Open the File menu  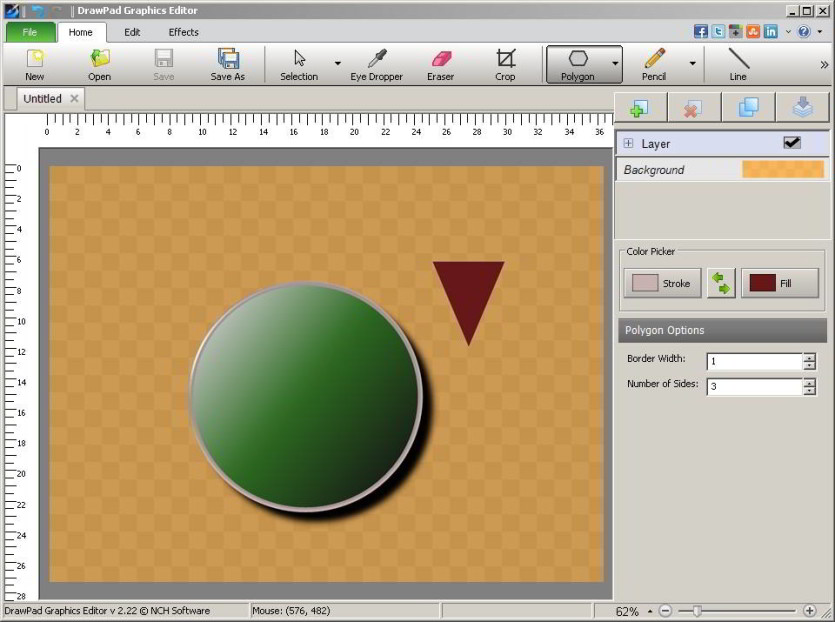[30, 32]
